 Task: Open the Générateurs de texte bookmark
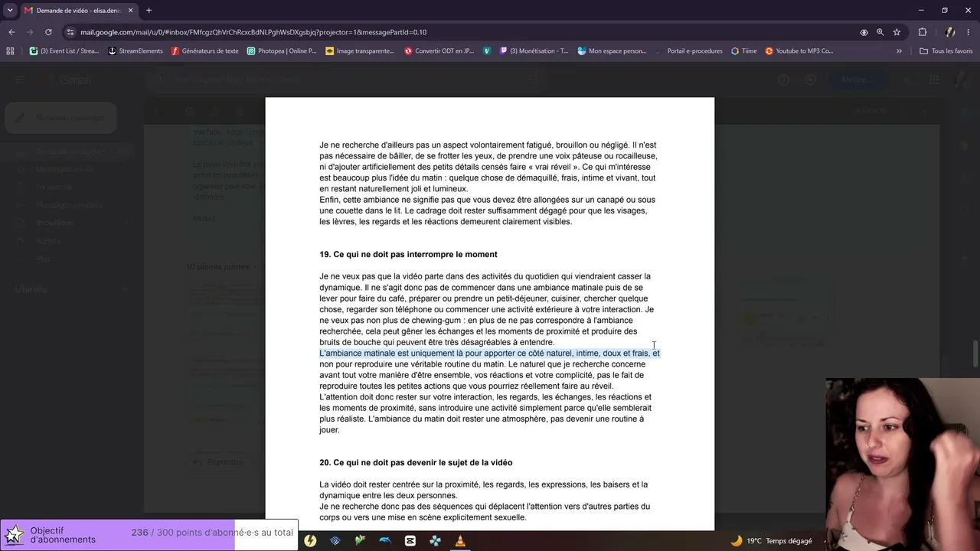click(x=204, y=51)
